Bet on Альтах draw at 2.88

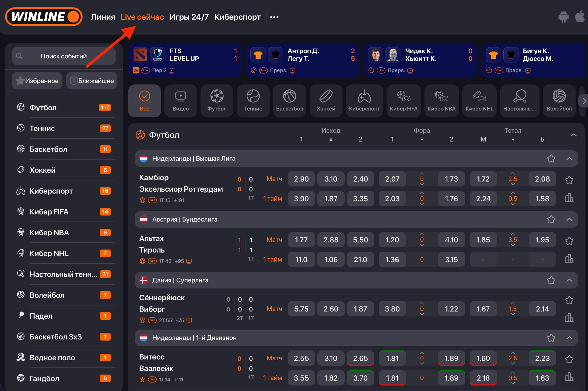click(x=331, y=240)
